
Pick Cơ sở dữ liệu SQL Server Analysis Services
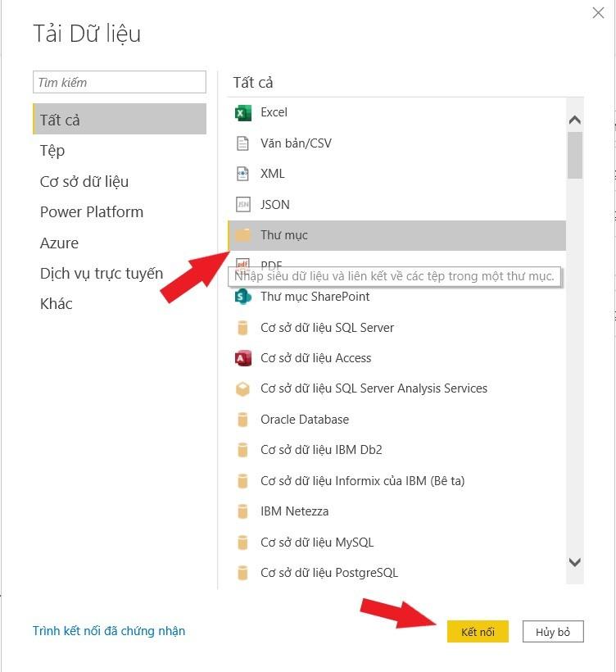coord(396,388)
